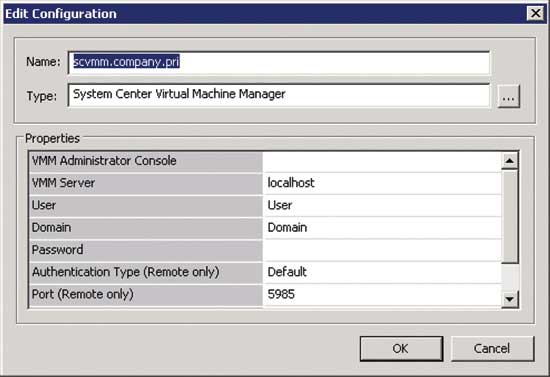The image size is (550, 377).
Task: Click the Type field showing System Center Virtual Machine Manager
Action: click(x=279, y=95)
